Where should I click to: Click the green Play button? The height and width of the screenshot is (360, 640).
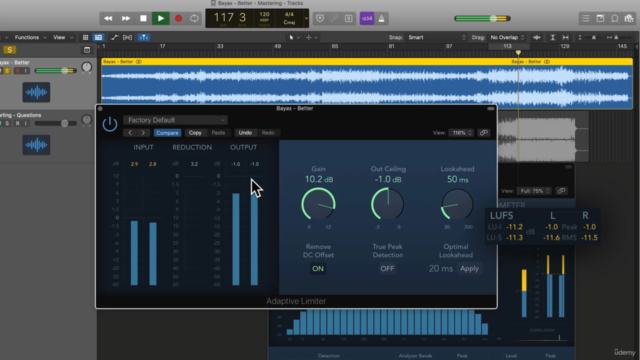point(161,18)
